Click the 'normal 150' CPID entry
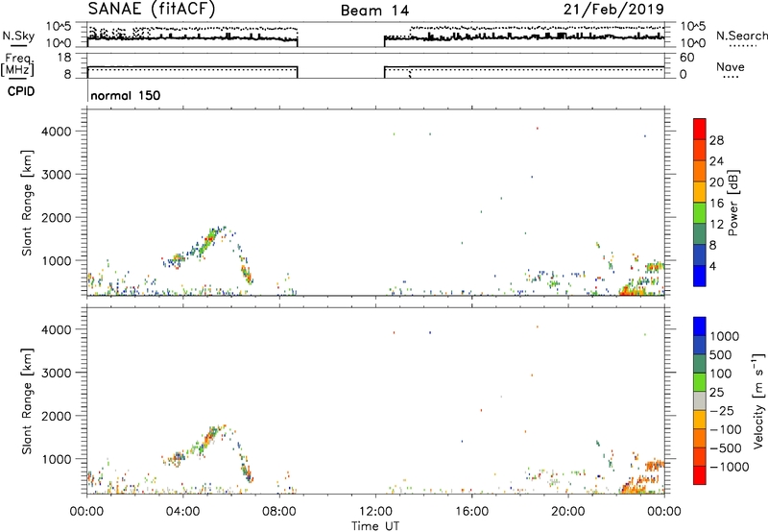Screen dimensions: 768x532 [126, 95]
